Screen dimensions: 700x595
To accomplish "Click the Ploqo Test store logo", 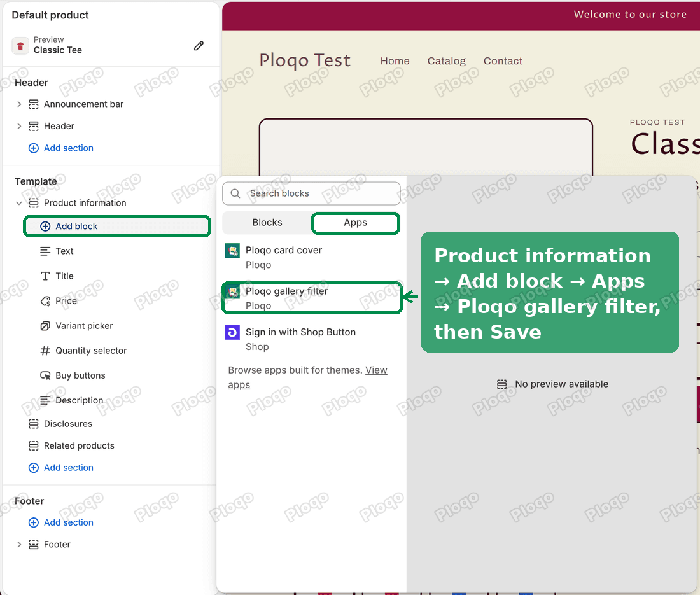I will 305,60.
